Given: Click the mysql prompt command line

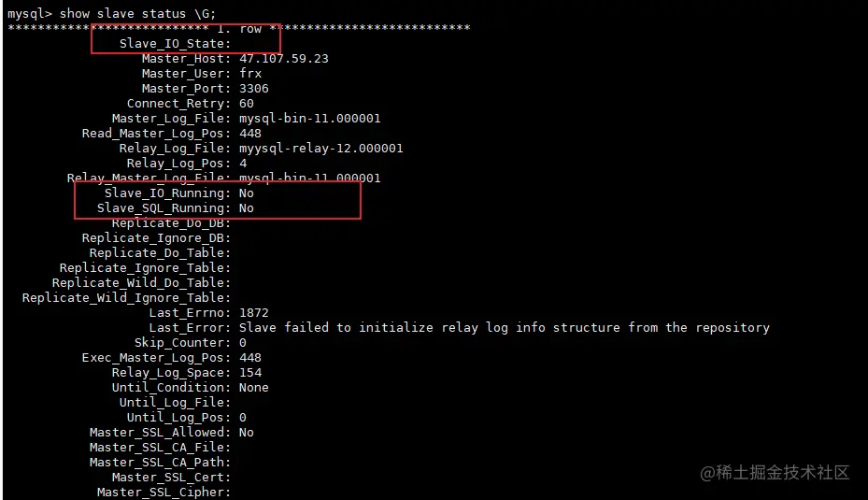Looking at the screenshot, I should (x=111, y=13).
